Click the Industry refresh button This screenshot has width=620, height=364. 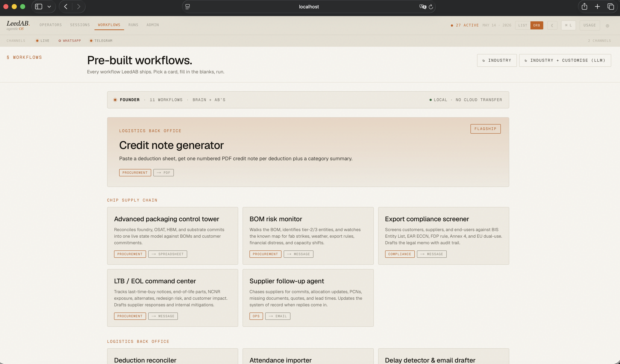tap(497, 60)
